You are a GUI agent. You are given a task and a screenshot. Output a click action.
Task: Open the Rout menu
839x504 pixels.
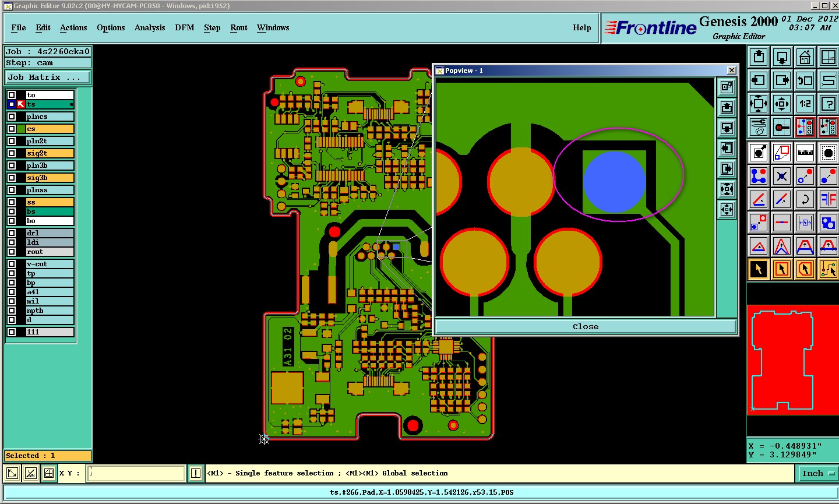pyautogui.click(x=239, y=27)
